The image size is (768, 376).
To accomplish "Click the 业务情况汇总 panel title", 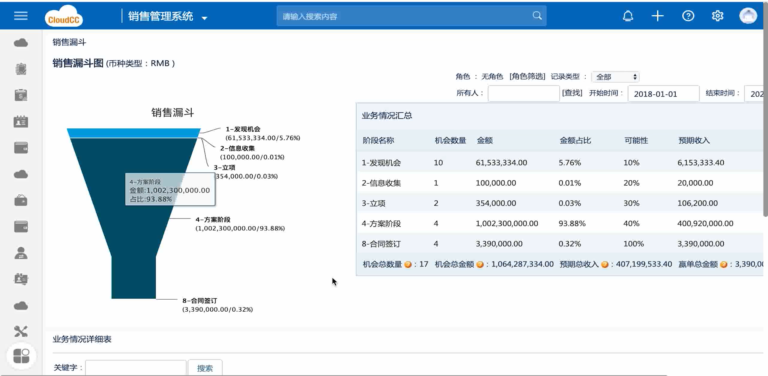I will pyautogui.click(x=387, y=116).
